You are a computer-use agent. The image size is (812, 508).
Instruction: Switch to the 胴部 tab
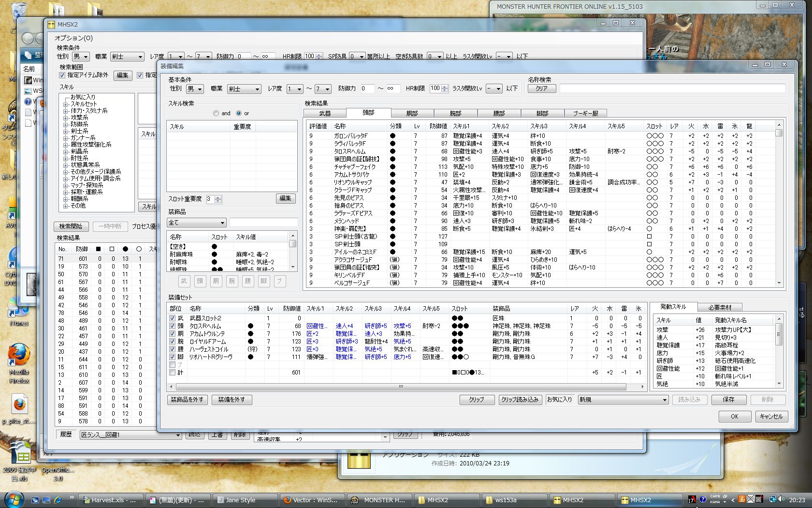[x=412, y=113]
